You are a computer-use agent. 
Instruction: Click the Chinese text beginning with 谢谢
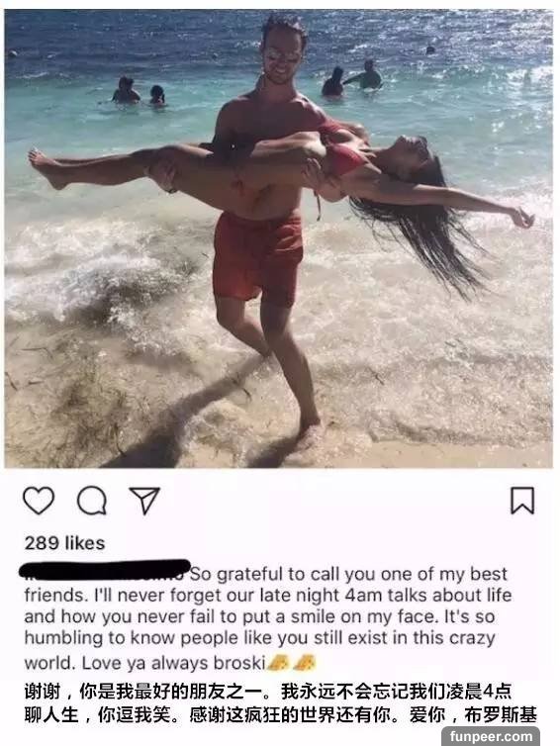(280, 703)
